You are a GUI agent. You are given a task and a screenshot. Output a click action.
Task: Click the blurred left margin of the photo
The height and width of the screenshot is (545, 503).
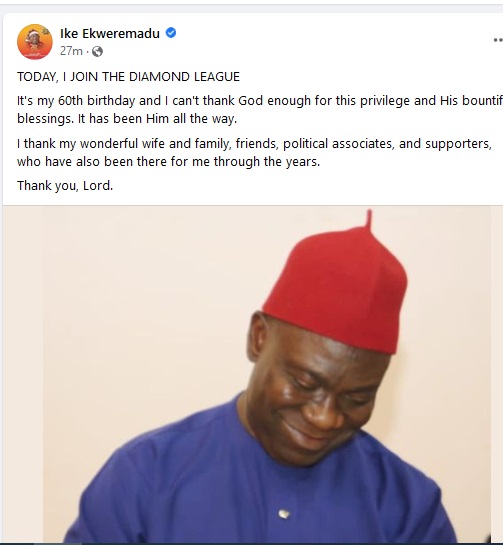pyautogui.click(x=23, y=374)
